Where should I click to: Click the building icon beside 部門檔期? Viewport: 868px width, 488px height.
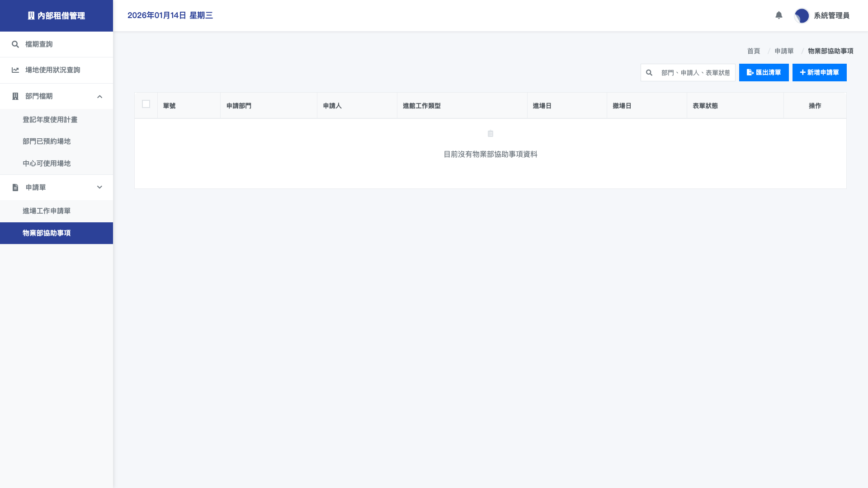[15, 96]
